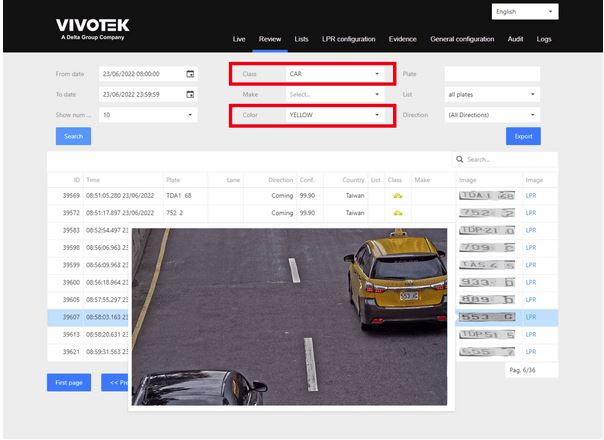
Task: Expand the Color dropdown showing YELLOW
Action: click(334, 115)
